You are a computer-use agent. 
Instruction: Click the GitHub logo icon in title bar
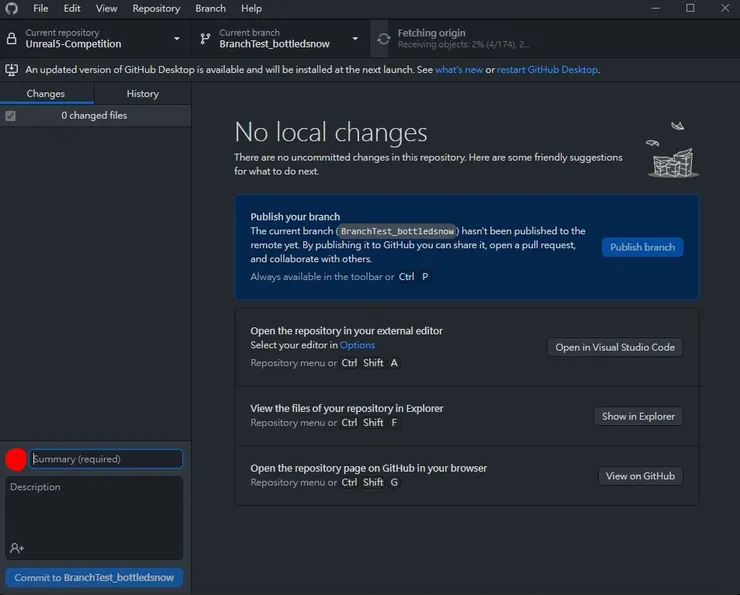[12, 8]
